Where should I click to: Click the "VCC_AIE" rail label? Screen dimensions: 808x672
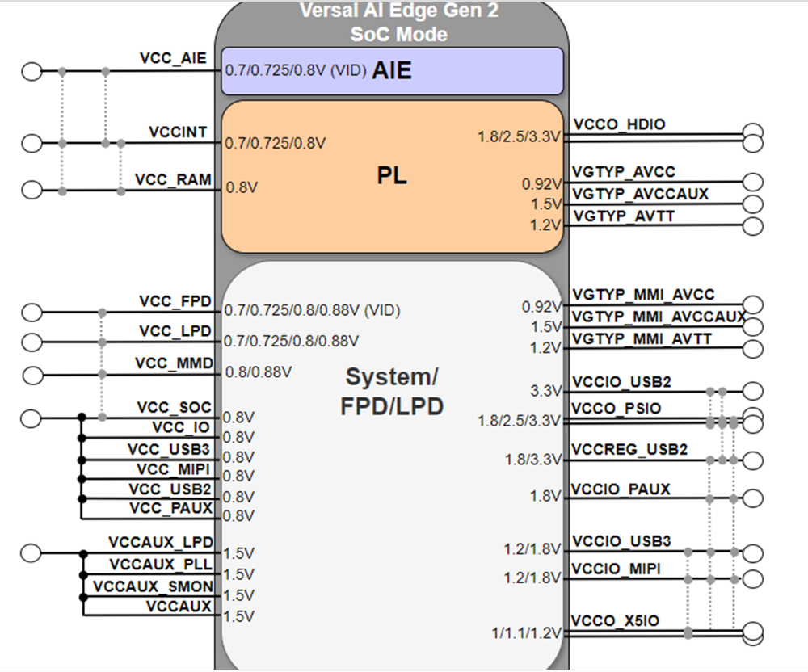point(173,58)
